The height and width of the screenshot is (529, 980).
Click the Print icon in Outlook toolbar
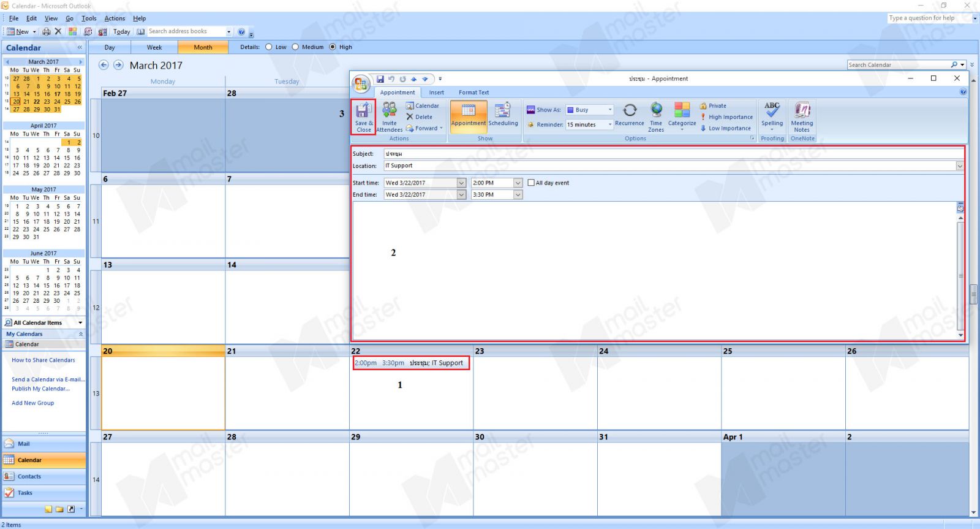pos(47,31)
